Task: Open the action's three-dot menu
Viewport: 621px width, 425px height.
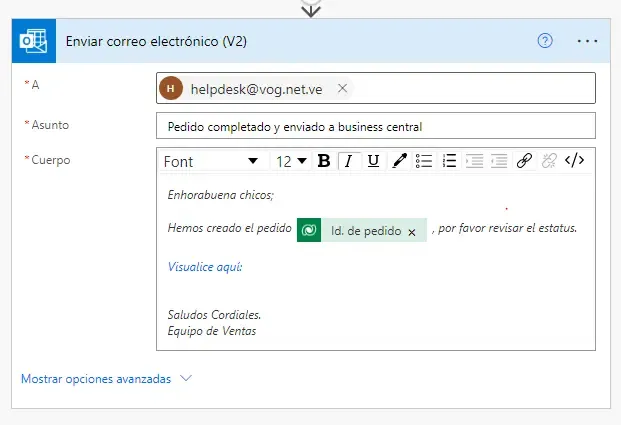Action: tap(587, 41)
